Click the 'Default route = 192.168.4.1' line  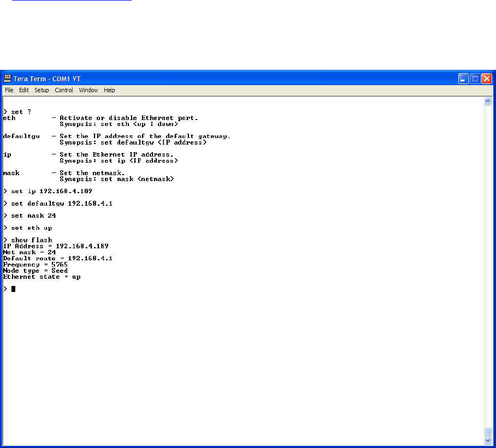point(57,259)
